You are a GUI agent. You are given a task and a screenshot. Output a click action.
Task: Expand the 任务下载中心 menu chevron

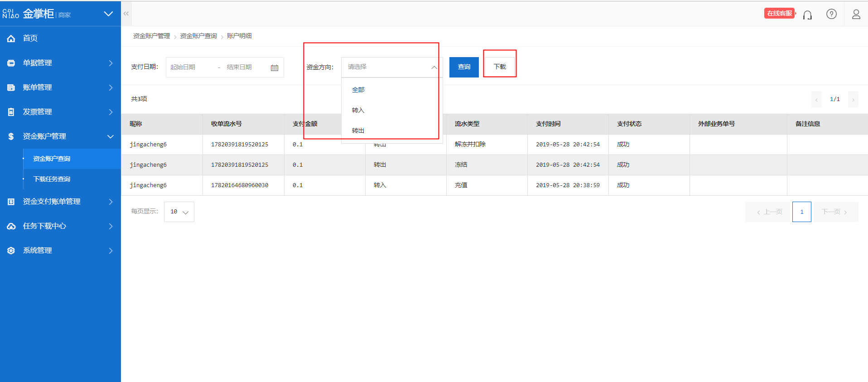[111, 226]
